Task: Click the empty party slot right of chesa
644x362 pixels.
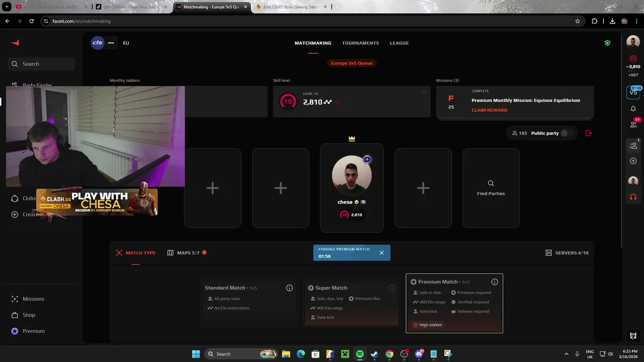Action: tap(423, 188)
